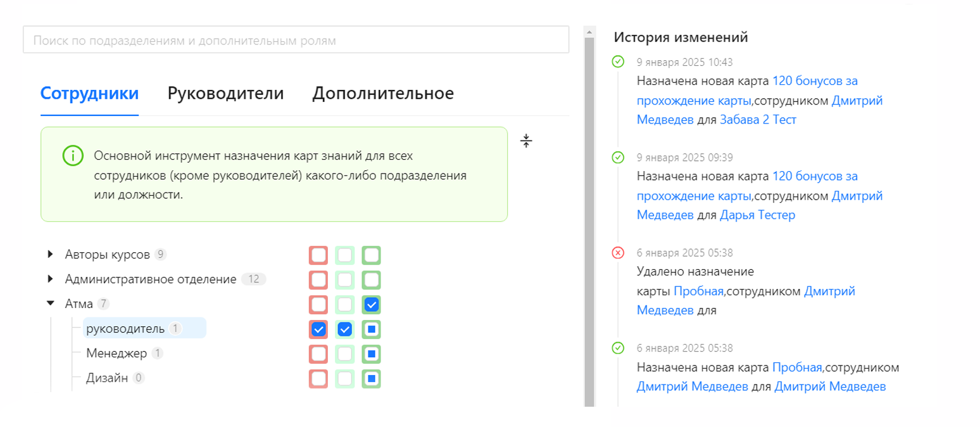Viewport: 980px width, 427px height.
Task: Click timestamp 9 января 2025 10:43
Action: pos(685,62)
